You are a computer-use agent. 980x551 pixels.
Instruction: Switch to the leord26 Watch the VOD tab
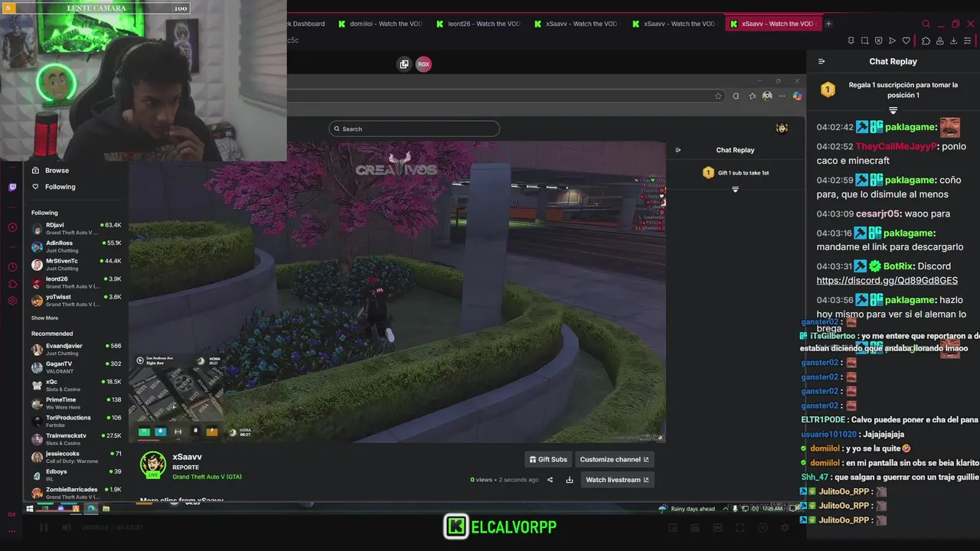478,24
